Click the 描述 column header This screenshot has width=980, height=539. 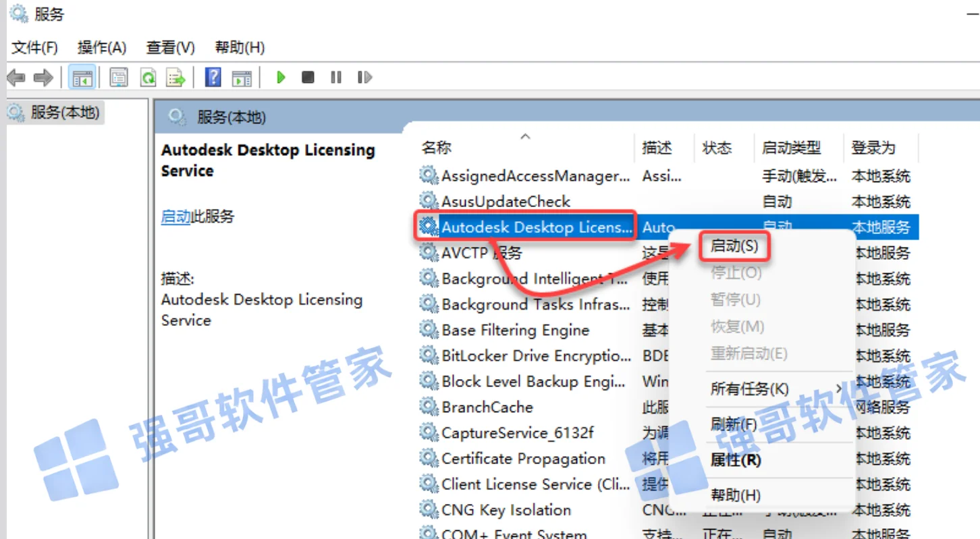[657, 148]
